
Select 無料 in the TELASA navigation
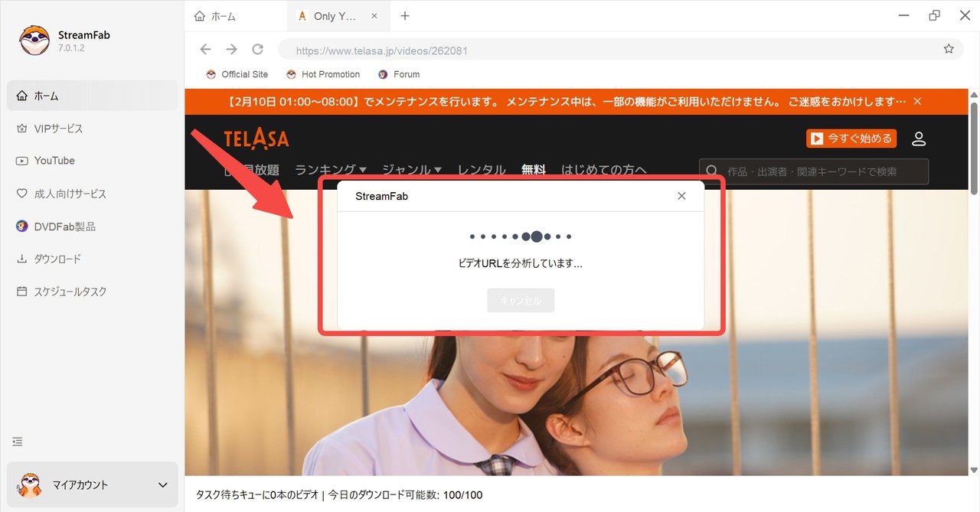click(534, 170)
